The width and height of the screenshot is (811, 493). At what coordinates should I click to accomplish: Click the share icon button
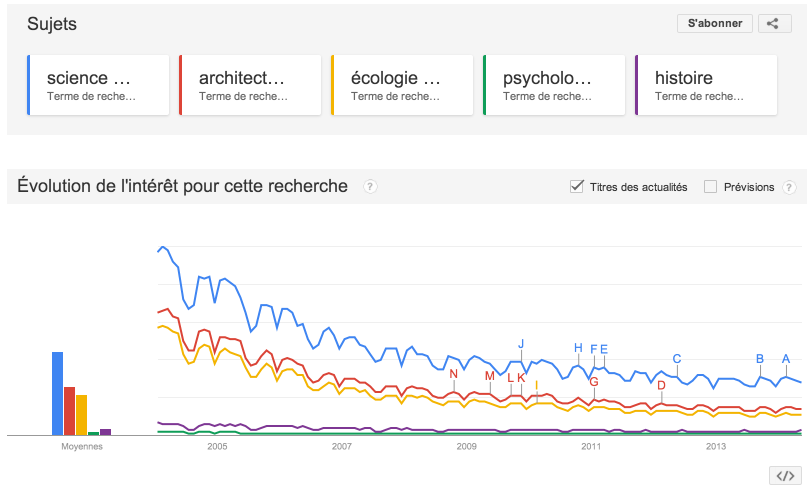(774, 23)
